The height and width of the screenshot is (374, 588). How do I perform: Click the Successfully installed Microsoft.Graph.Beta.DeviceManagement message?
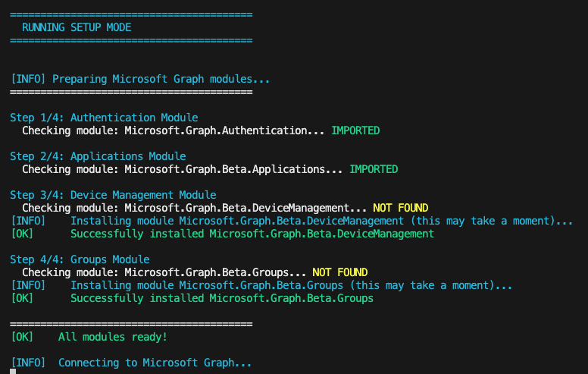point(252,234)
